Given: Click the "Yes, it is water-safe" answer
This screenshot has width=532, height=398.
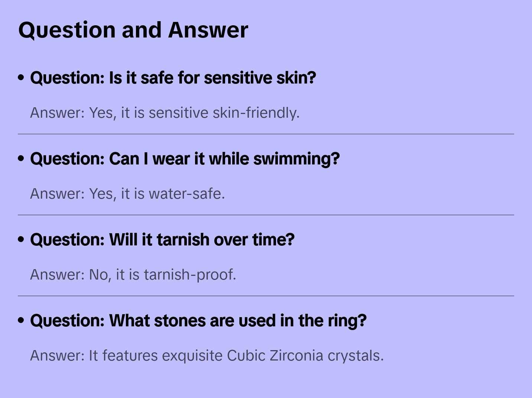Looking at the screenshot, I should click(127, 194).
